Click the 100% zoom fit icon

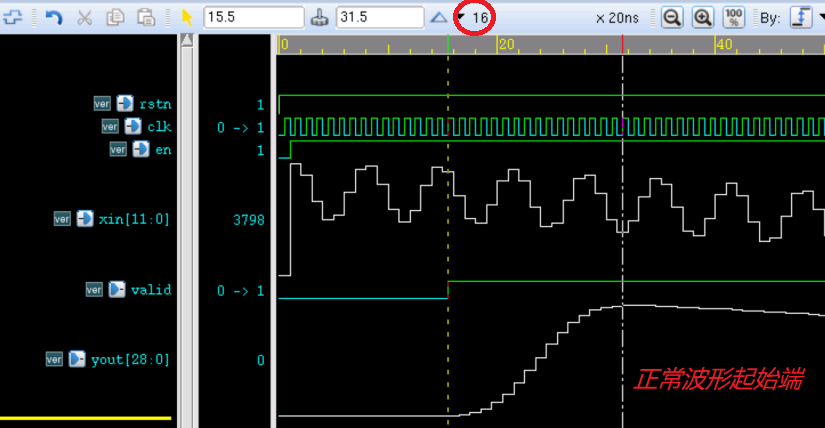point(733,17)
